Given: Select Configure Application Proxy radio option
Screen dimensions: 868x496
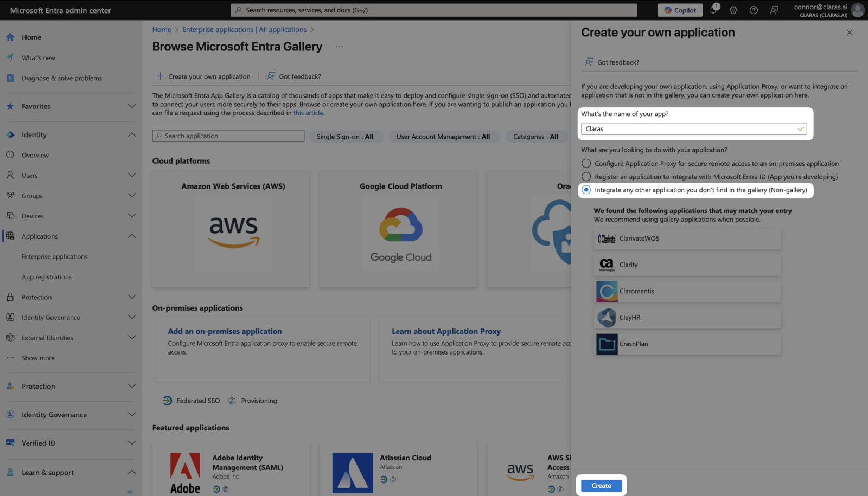Looking at the screenshot, I should pyautogui.click(x=586, y=163).
